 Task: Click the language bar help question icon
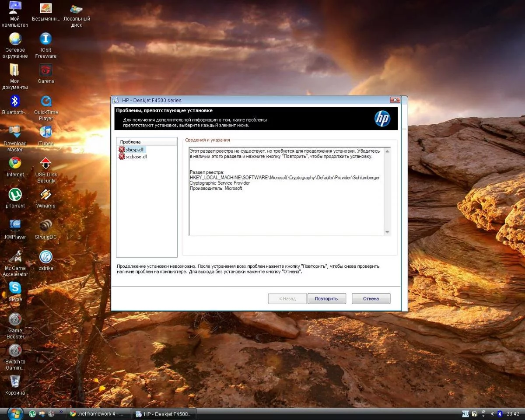[474, 414]
